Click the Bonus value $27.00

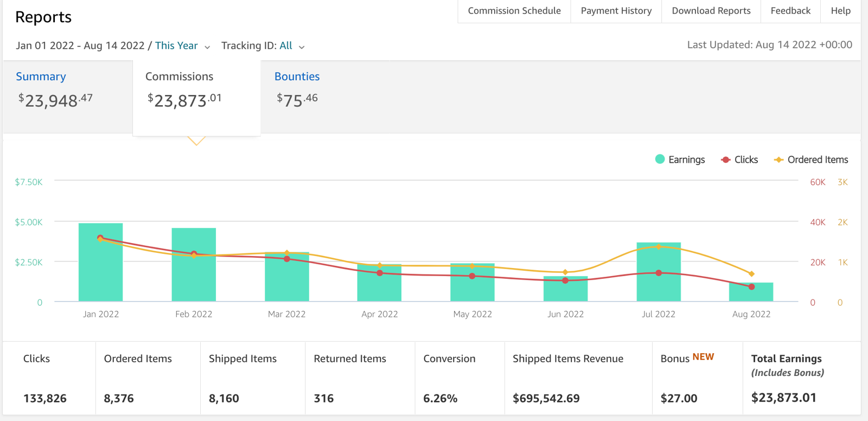tap(679, 398)
